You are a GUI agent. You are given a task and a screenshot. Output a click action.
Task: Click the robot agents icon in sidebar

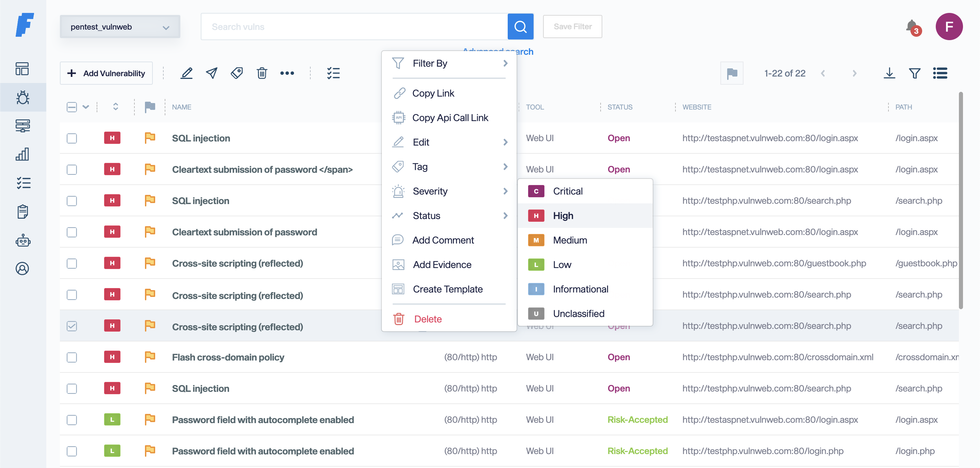point(22,240)
